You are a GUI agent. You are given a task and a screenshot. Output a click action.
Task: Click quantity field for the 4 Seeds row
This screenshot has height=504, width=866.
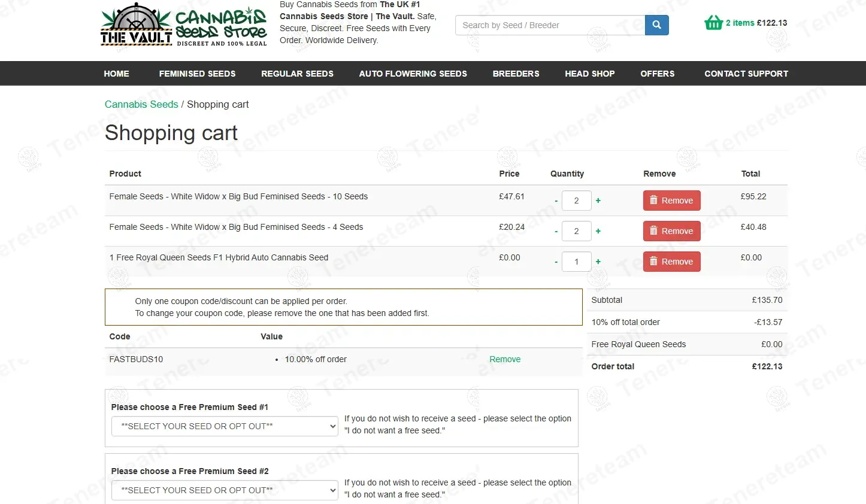576,231
